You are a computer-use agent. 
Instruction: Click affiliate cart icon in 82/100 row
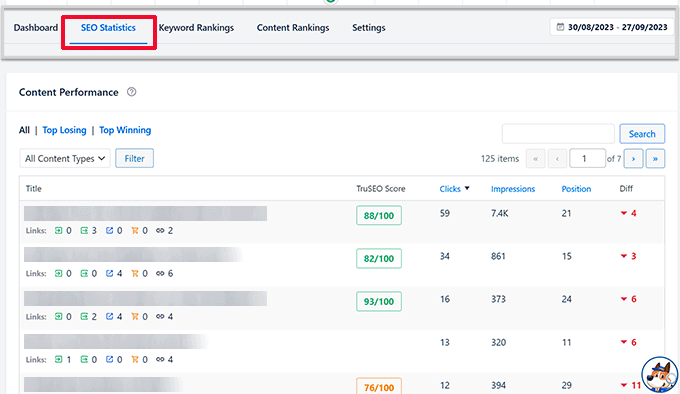[x=135, y=274]
